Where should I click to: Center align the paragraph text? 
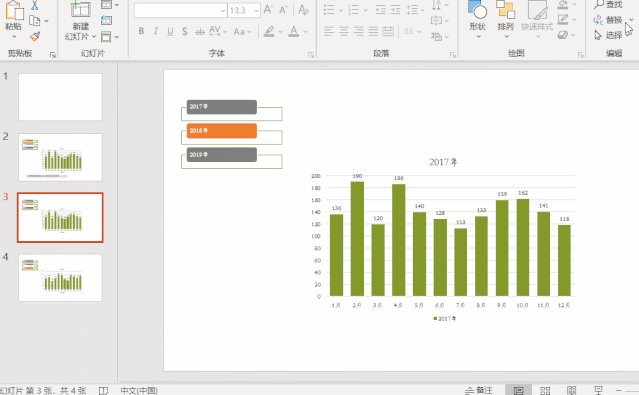pos(344,31)
